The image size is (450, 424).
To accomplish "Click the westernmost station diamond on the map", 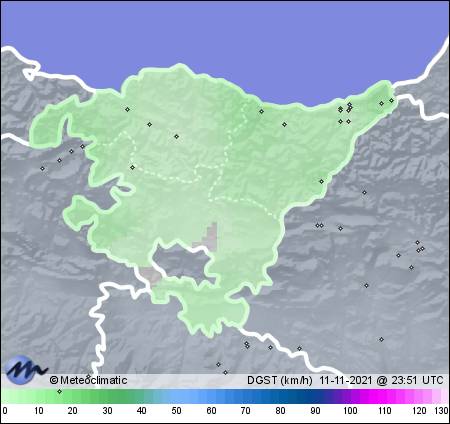I will tap(42, 168).
